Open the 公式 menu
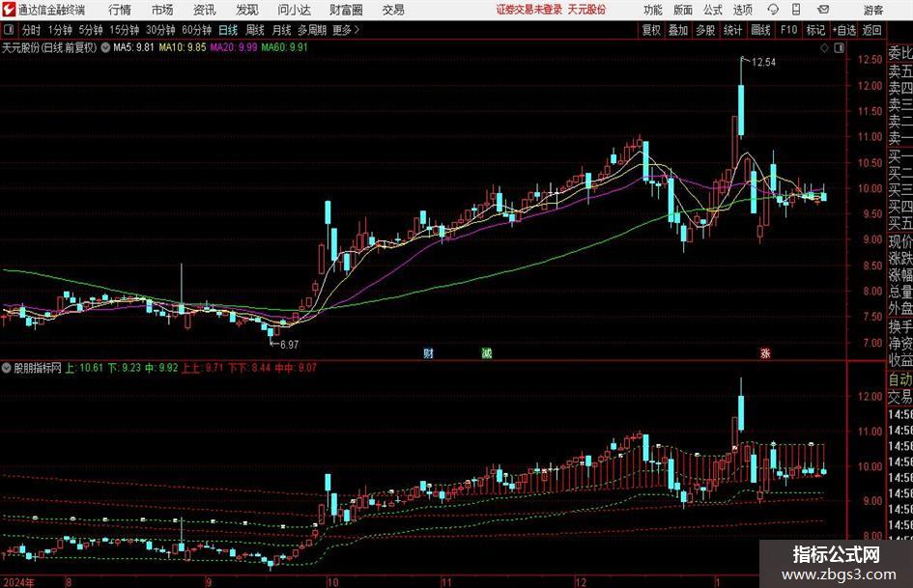Image resolution: width=913 pixels, height=588 pixels. point(713,10)
